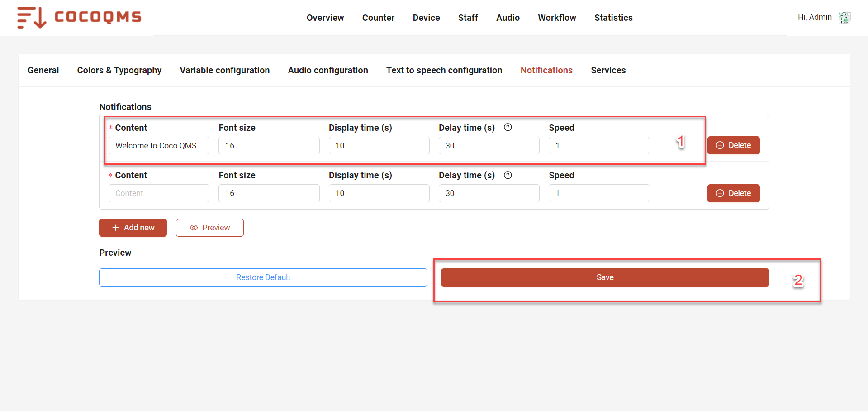Switch to the General tab

(x=43, y=70)
